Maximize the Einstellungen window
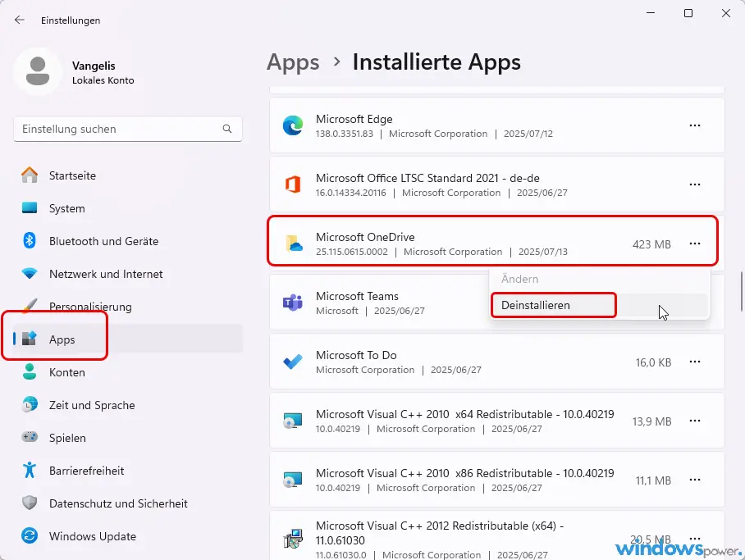 pyautogui.click(x=688, y=13)
